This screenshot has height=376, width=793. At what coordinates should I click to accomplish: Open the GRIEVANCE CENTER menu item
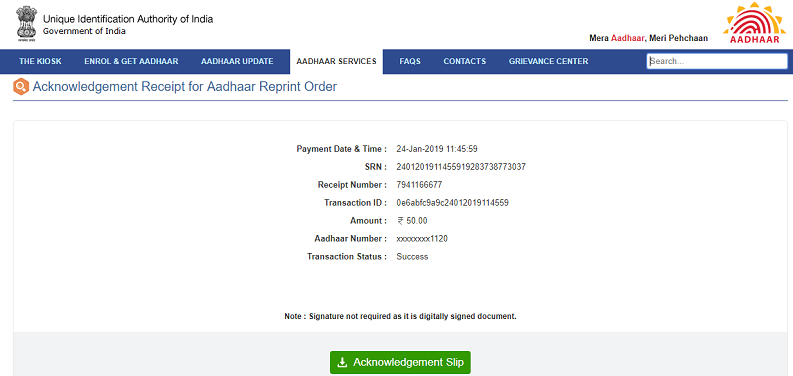click(548, 61)
